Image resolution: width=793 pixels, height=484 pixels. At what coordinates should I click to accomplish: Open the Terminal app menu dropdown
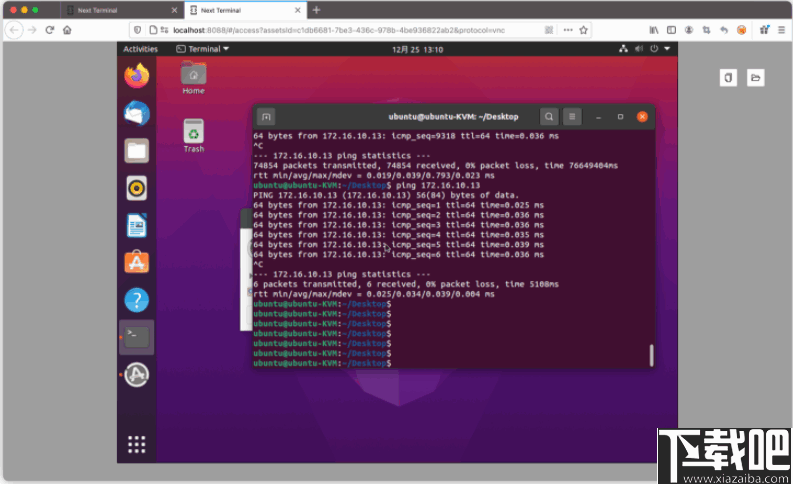coord(202,49)
